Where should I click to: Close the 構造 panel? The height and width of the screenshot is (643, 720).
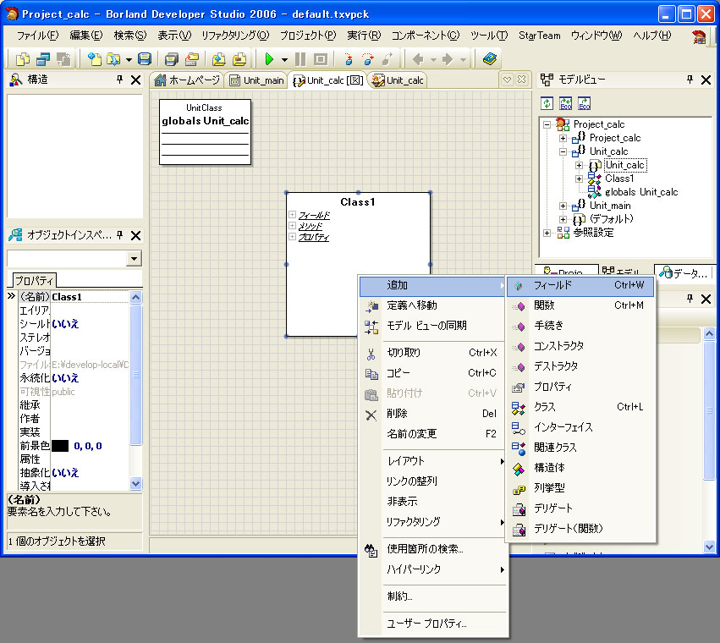pos(136,80)
